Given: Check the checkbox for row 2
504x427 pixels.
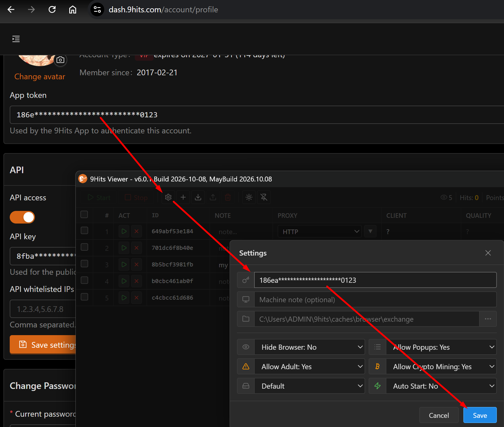Looking at the screenshot, I should click(x=84, y=247).
